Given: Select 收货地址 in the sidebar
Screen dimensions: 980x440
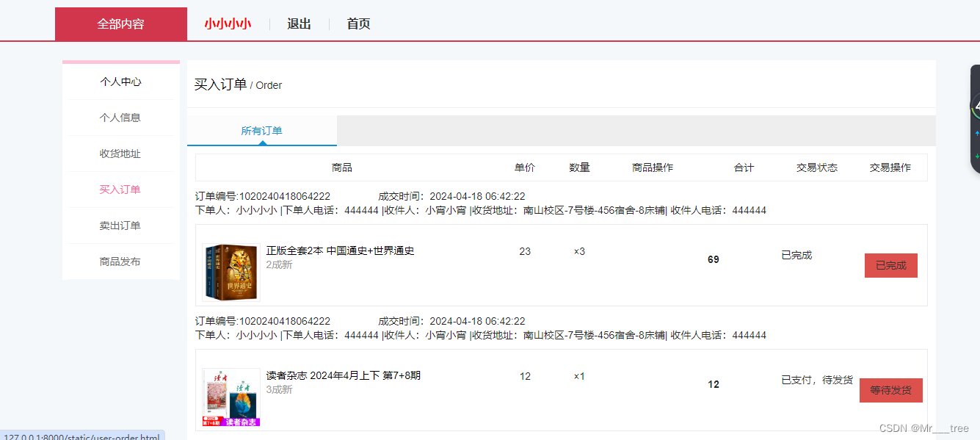Looking at the screenshot, I should click(120, 154).
